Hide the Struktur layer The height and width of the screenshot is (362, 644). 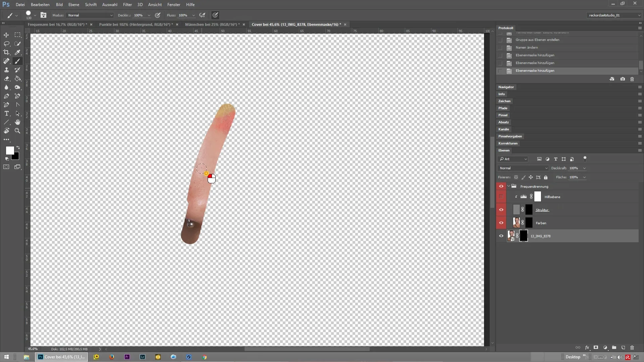(501, 210)
